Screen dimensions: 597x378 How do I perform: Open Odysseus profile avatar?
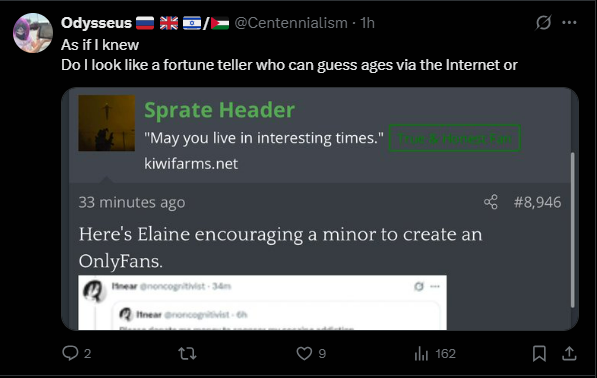33,33
